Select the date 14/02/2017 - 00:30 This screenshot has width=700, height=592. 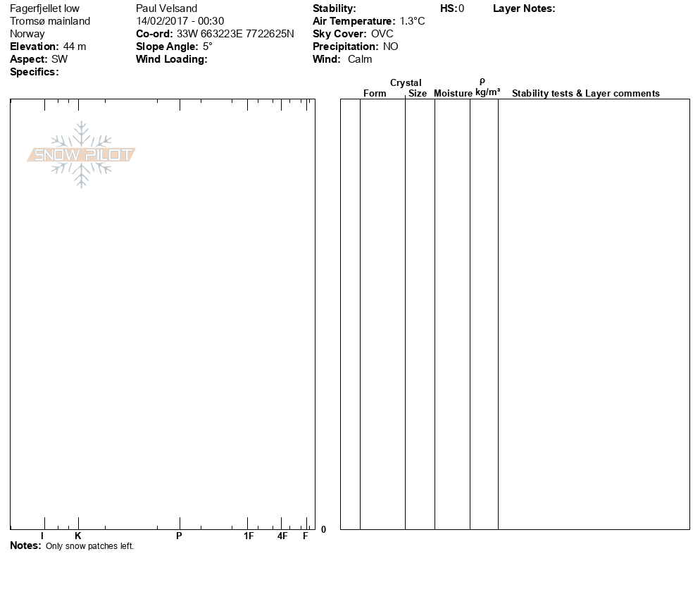tap(180, 21)
